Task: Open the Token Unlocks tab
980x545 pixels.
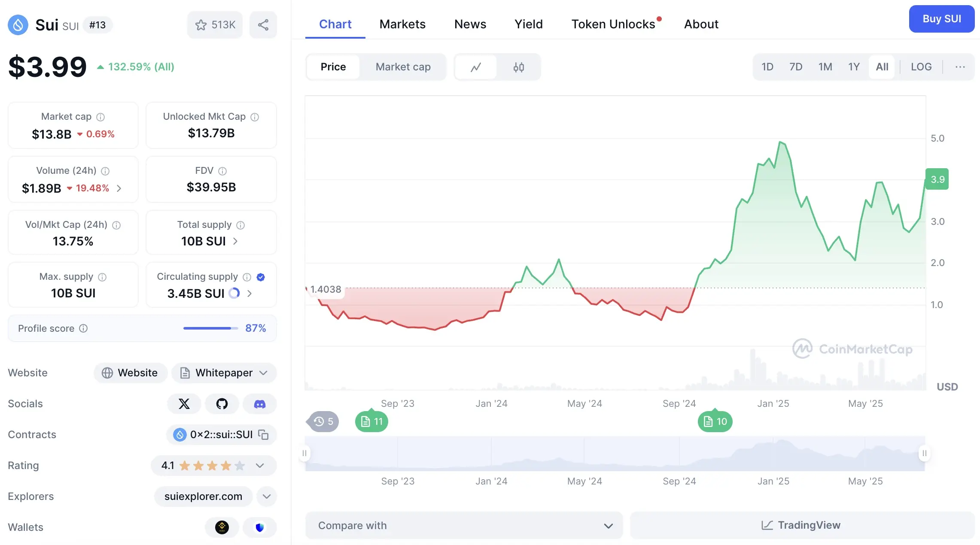Action: pos(614,24)
